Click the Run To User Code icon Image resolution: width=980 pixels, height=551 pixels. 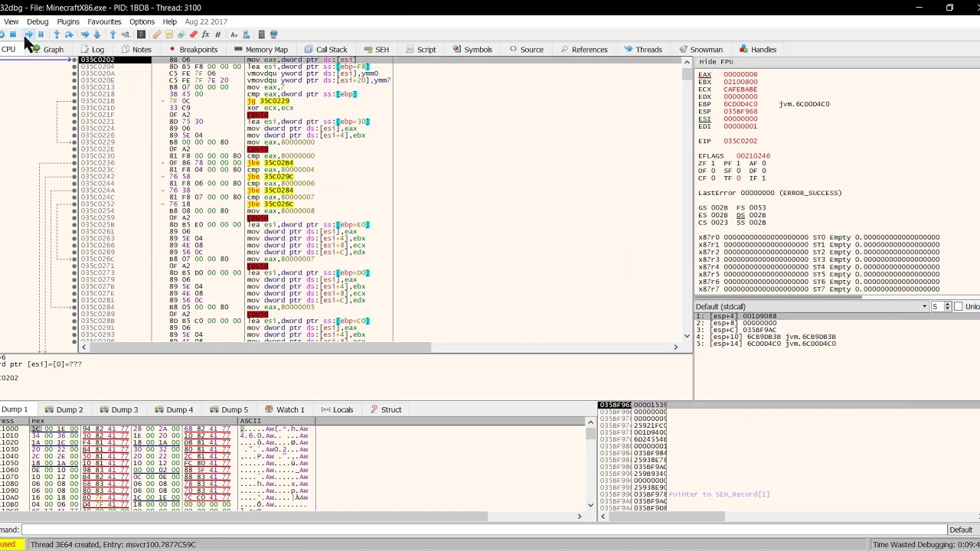point(125,34)
